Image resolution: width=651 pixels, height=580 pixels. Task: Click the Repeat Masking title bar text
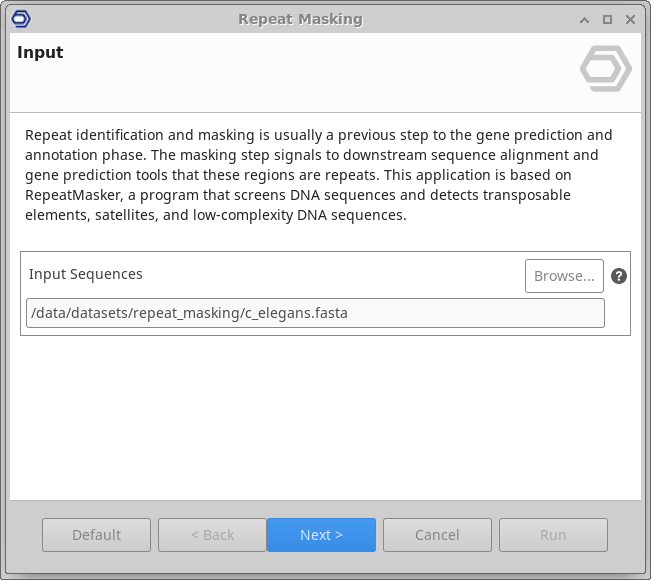(x=300, y=19)
